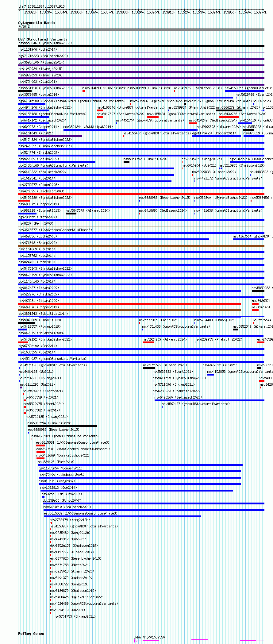
Task: Click dgv238e55 (Pinto2007) label
Action: pyautogui.click(x=38, y=217)
